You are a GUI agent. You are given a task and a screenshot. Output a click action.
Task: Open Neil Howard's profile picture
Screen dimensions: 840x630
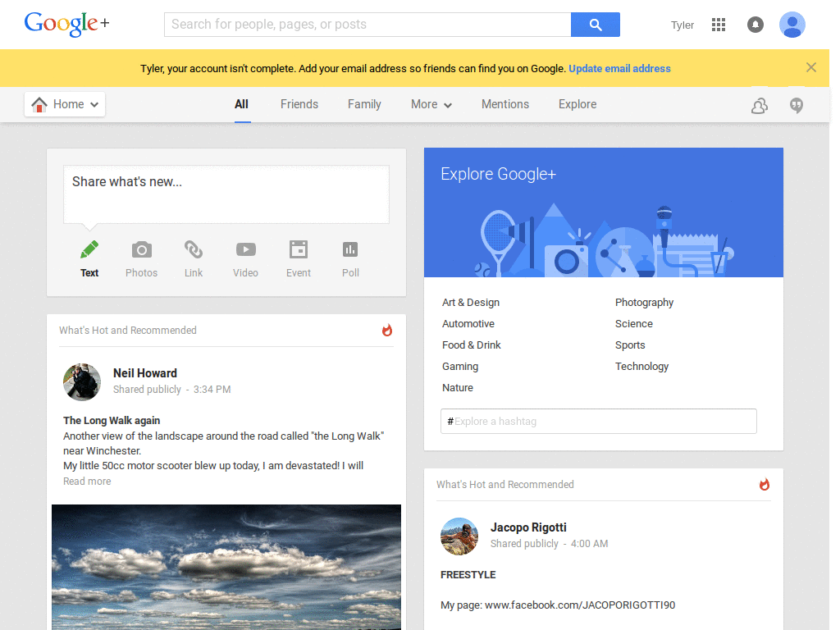(82, 382)
